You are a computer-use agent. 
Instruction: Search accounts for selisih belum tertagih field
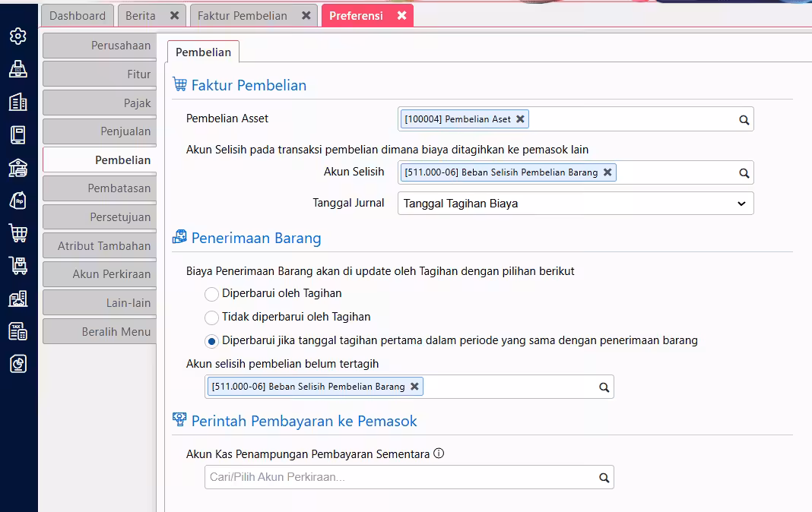(604, 387)
